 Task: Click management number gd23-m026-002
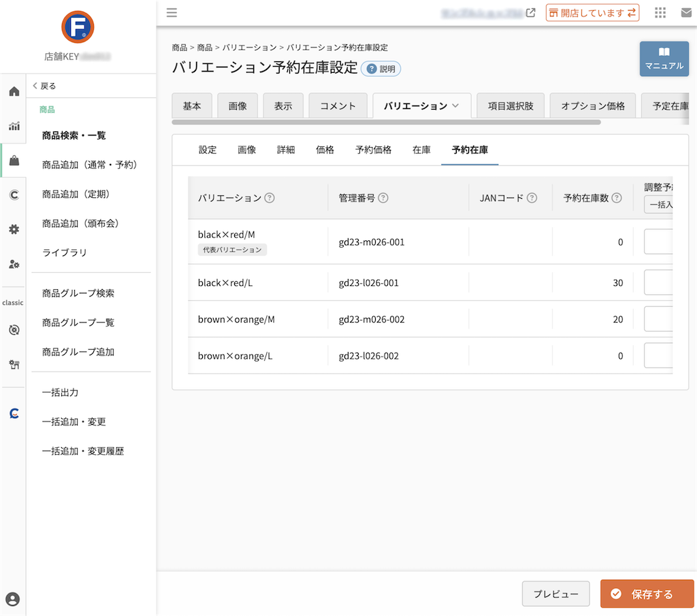[372, 319]
